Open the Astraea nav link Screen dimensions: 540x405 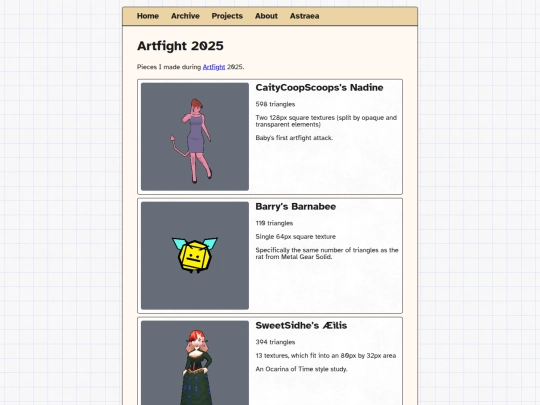[x=304, y=16]
